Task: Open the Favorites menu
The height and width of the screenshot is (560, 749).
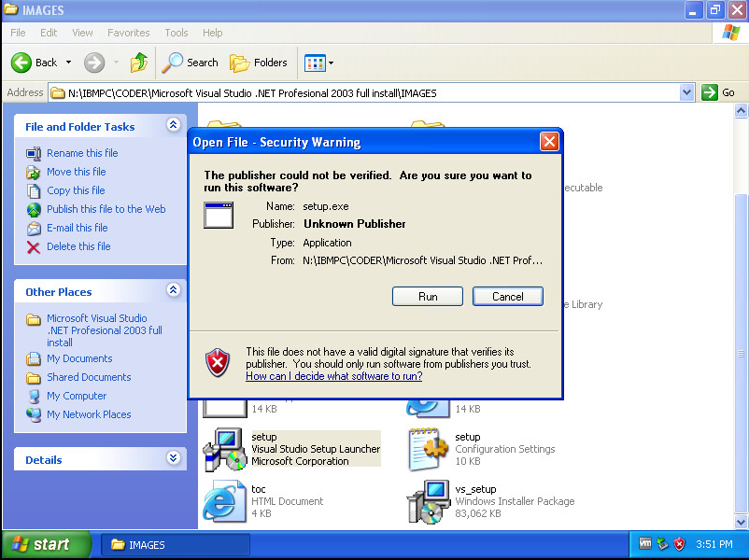Action: (x=128, y=33)
